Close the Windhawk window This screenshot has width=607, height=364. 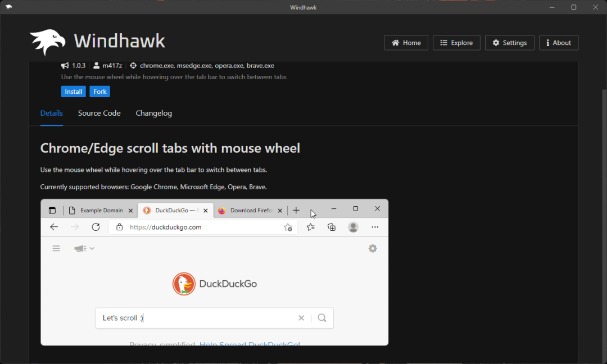[595, 7]
